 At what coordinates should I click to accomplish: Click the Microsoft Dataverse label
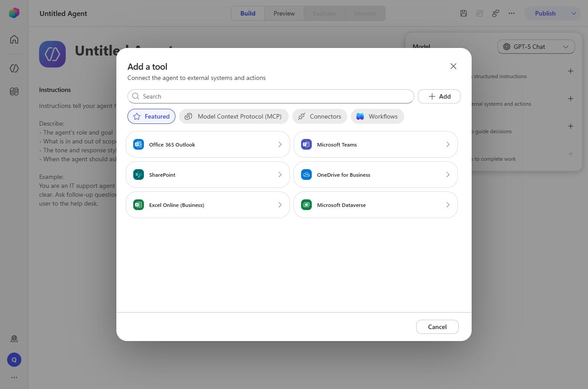(x=342, y=205)
